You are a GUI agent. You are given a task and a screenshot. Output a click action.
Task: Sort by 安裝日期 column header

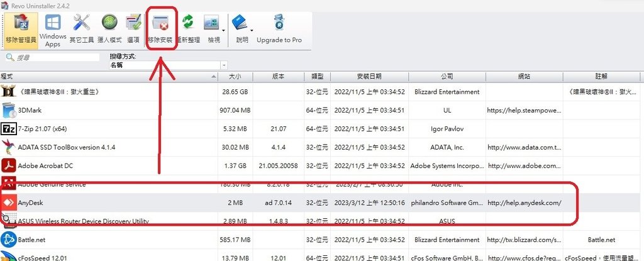(x=369, y=77)
